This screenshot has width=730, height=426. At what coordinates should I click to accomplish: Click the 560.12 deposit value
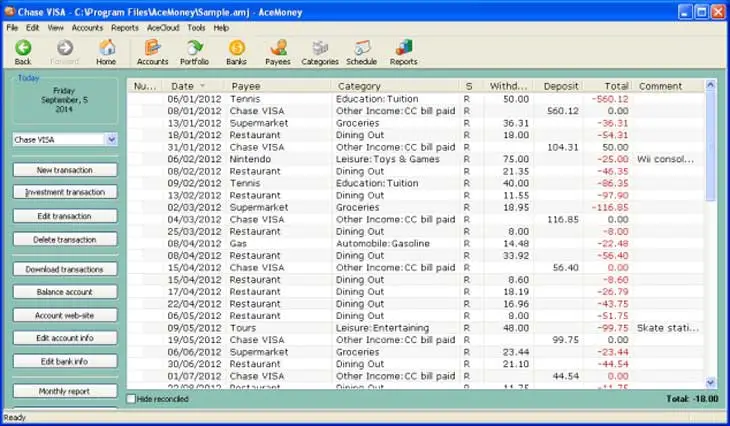(x=563, y=111)
